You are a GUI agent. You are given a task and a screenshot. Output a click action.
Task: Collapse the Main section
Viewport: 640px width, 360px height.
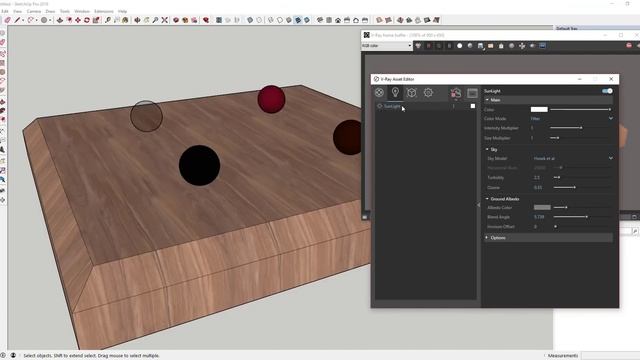(x=487, y=100)
